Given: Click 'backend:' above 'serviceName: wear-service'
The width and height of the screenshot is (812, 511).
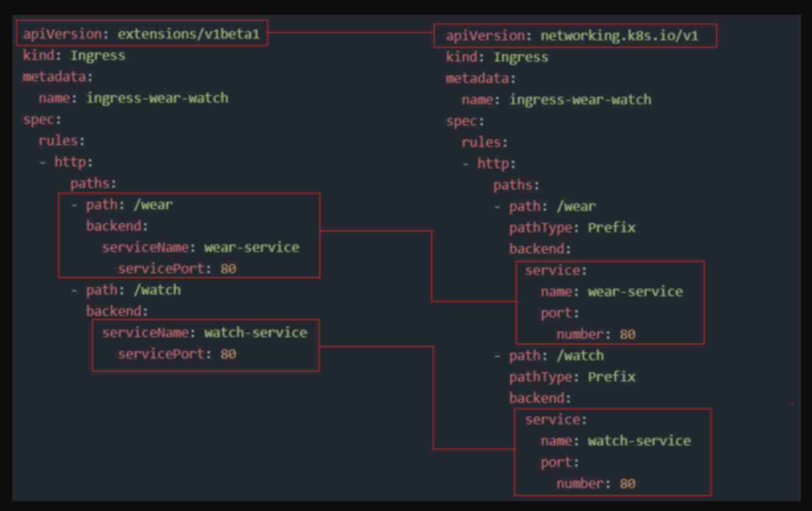Looking at the screenshot, I should pyautogui.click(x=117, y=226).
